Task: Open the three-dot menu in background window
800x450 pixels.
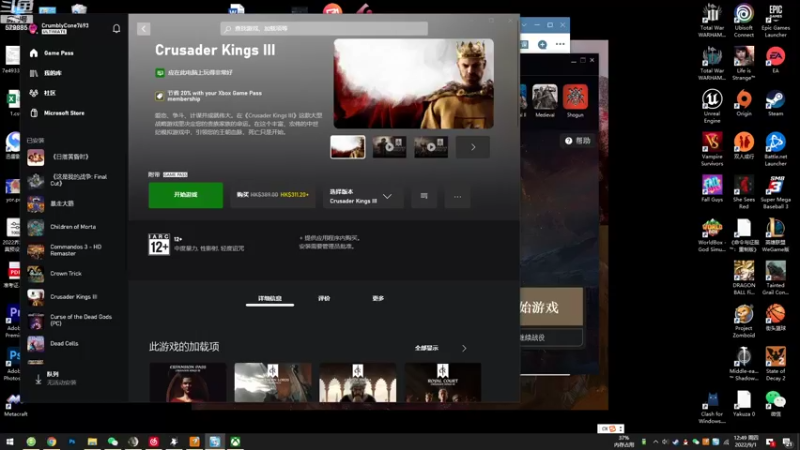Action: point(560,44)
